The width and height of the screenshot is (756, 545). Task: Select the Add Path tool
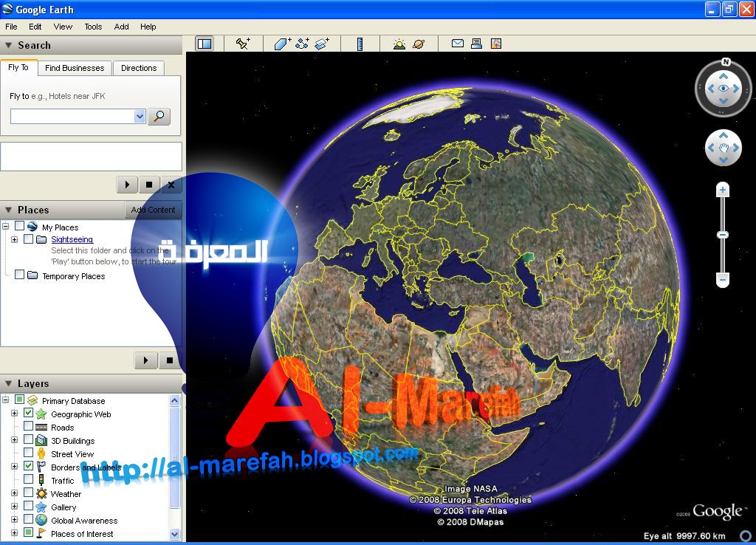[x=301, y=44]
